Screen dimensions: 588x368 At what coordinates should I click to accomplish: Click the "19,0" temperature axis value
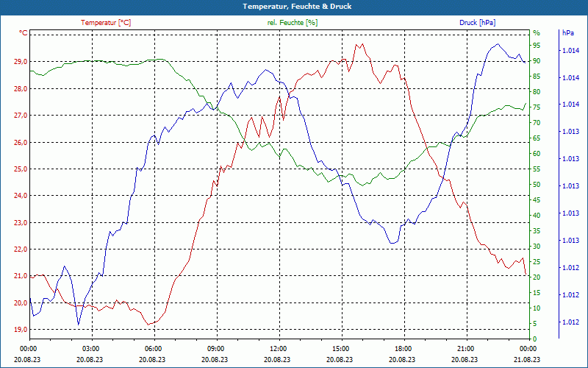(x=21, y=330)
